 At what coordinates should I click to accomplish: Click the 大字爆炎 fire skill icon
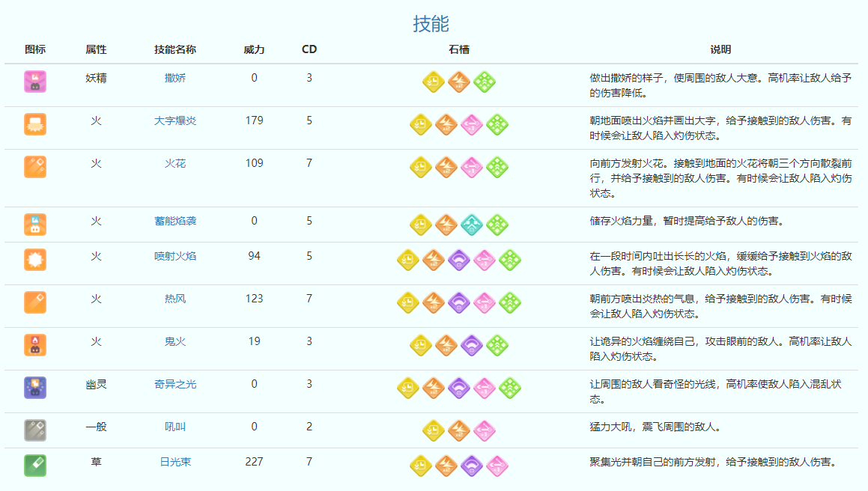click(35, 124)
